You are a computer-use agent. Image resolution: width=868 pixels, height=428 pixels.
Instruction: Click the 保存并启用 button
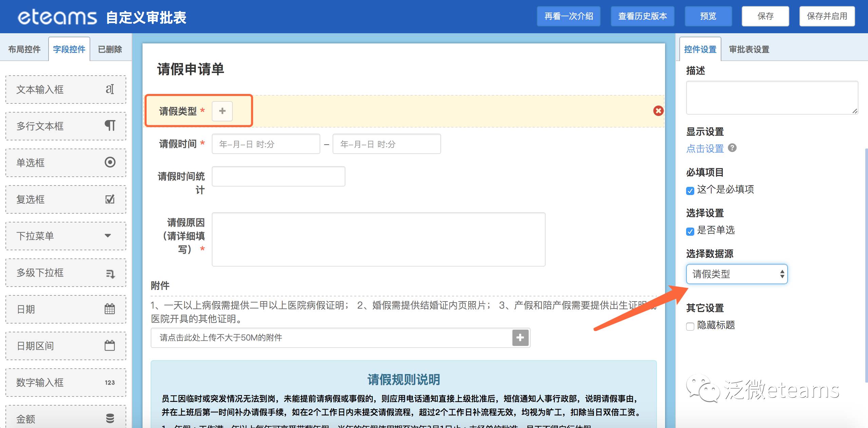pos(827,16)
